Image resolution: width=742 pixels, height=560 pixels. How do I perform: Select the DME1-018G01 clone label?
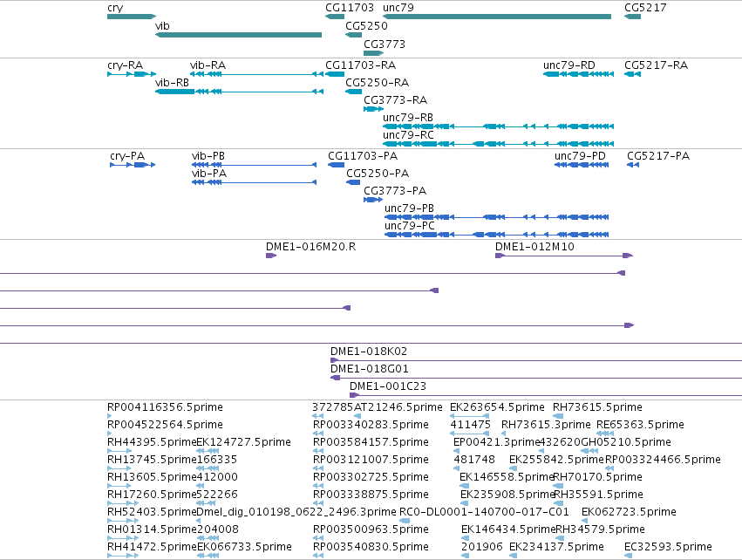(x=369, y=369)
